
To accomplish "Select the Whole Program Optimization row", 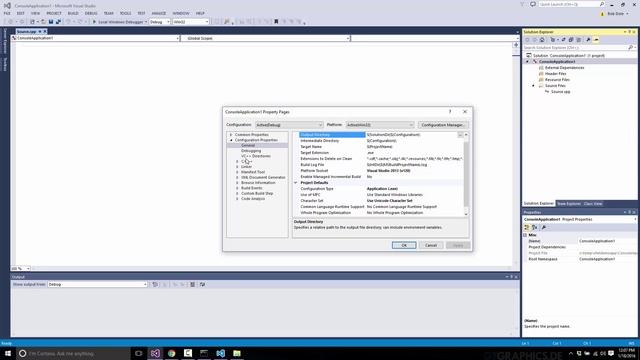I will point(381,213).
